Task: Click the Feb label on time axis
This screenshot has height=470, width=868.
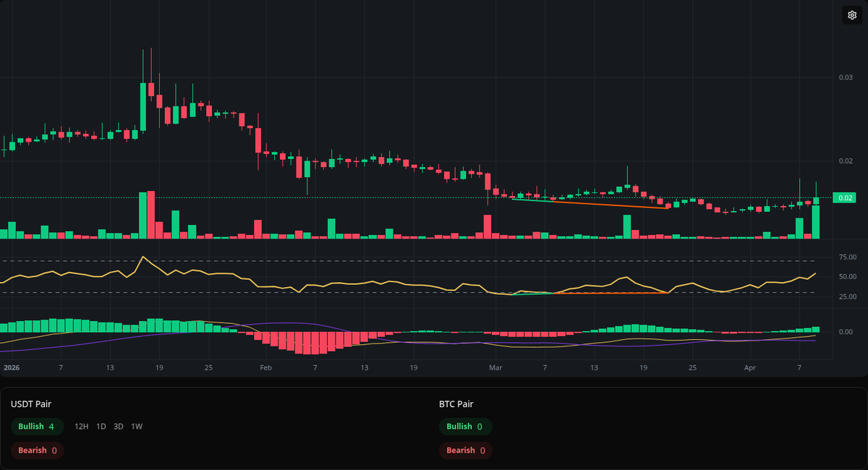Action: point(265,368)
